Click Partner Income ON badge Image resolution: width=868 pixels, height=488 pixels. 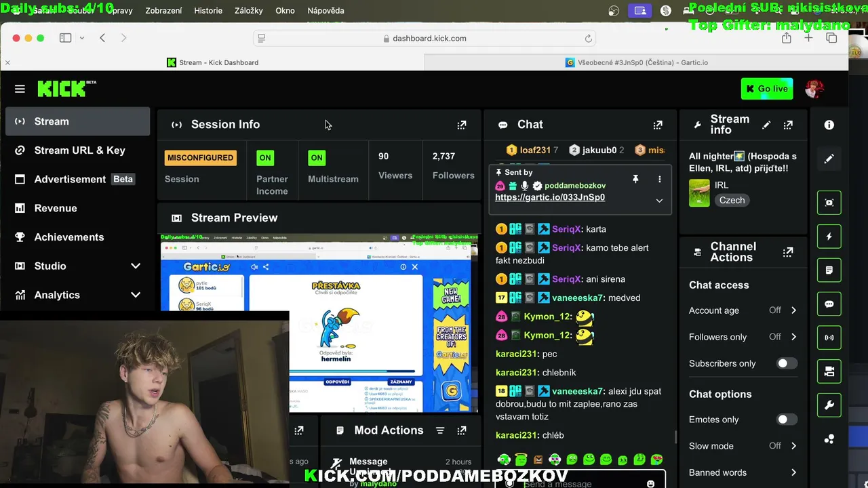[265, 158]
